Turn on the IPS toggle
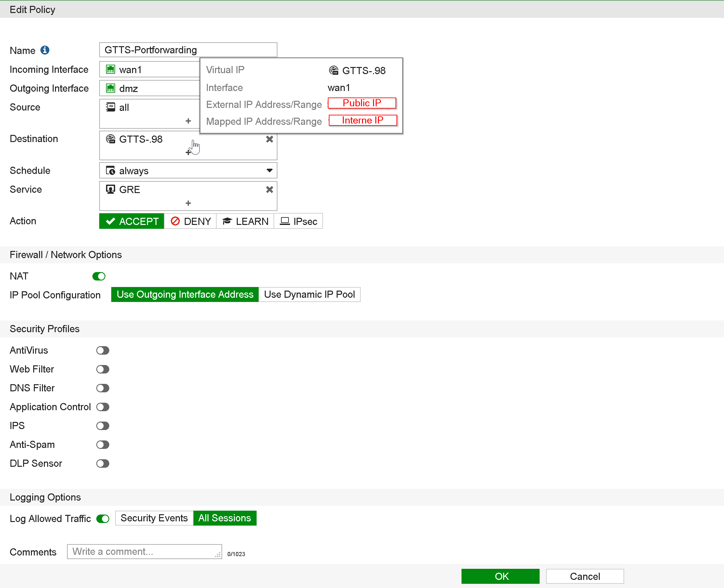 [103, 426]
